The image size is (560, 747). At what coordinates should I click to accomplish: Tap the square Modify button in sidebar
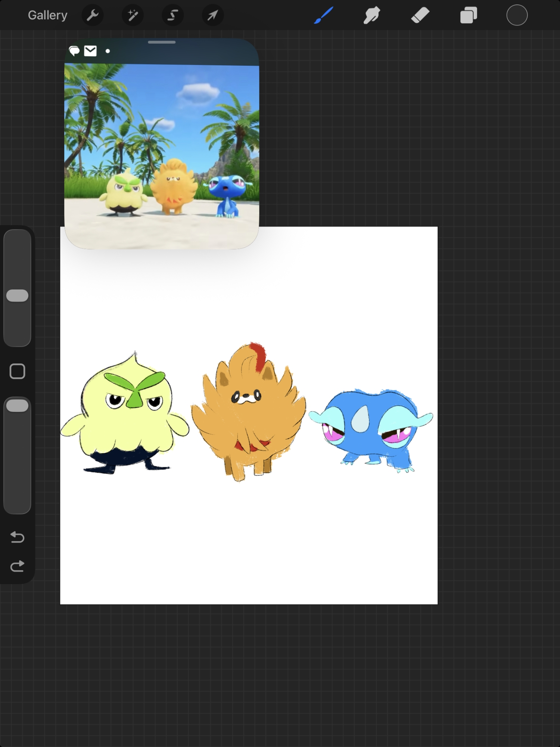point(17,371)
